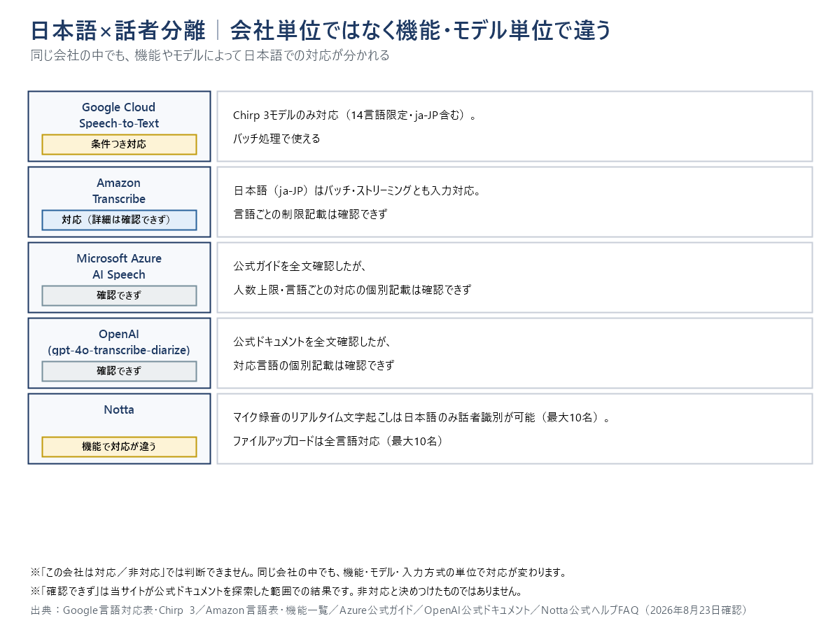Click the 出典 source line at bottom
The image size is (840, 630).
(x=390, y=610)
